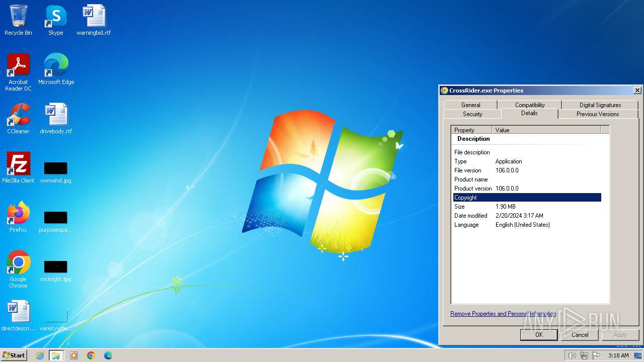
Task: Open Windows Explorer taskbar button
Action: [56, 355]
